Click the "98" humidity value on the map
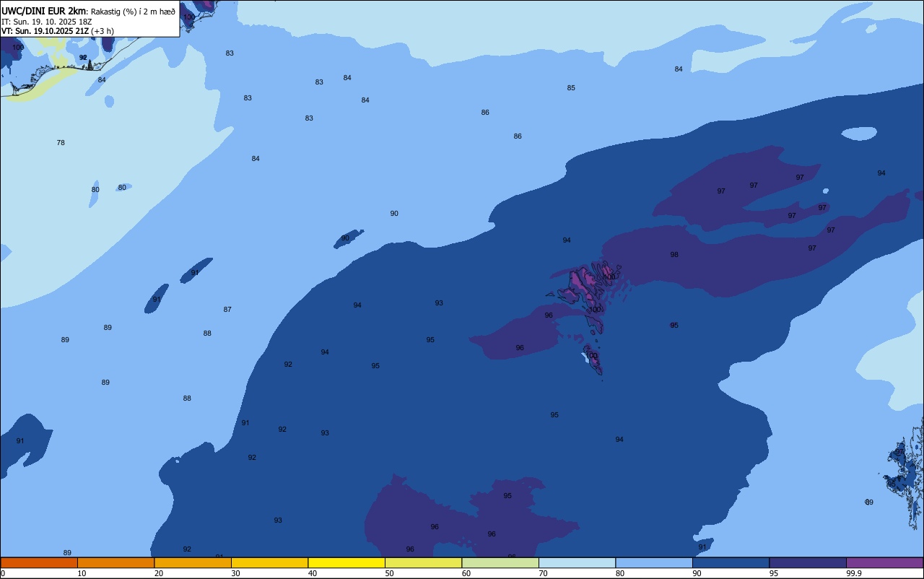The image size is (924, 579). (674, 255)
